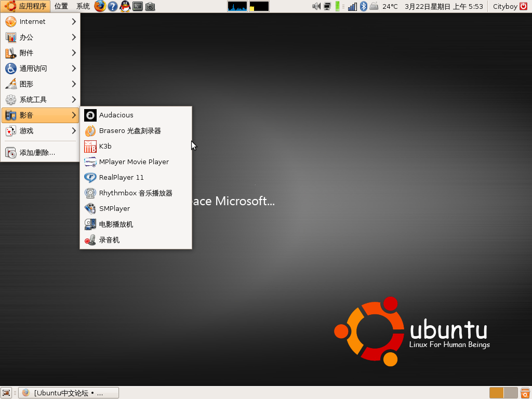Select the 系统工具 category label
The width and height of the screenshot is (532, 399).
33,100
